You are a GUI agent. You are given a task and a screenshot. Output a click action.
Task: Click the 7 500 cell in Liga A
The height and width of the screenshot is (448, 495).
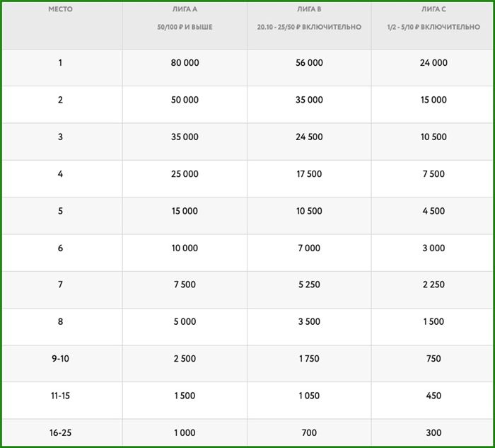click(185, 285)
